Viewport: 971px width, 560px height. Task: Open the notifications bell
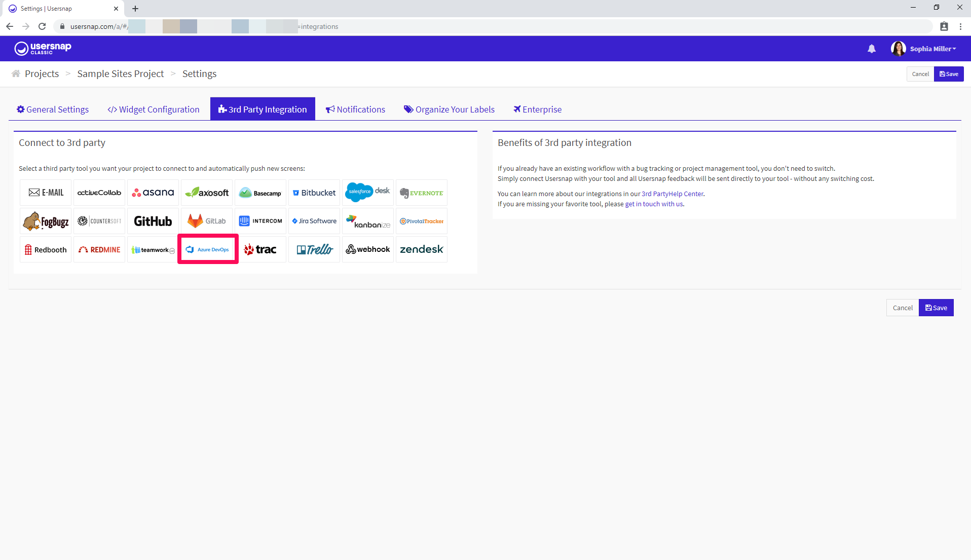coord(872,49)
